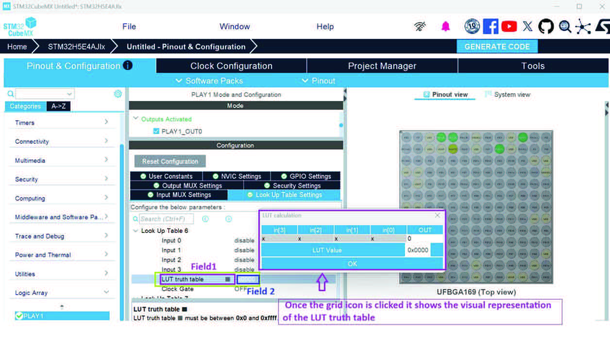Click the parameter search field

pyautogui.click(x=167, y=219)
